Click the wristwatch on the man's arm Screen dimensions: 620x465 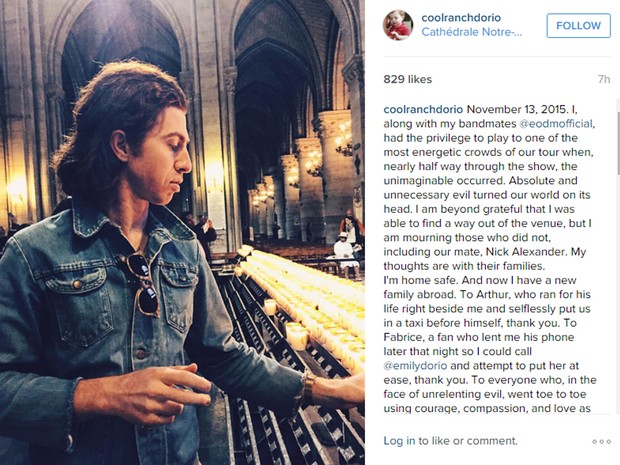tap(308, 388)
